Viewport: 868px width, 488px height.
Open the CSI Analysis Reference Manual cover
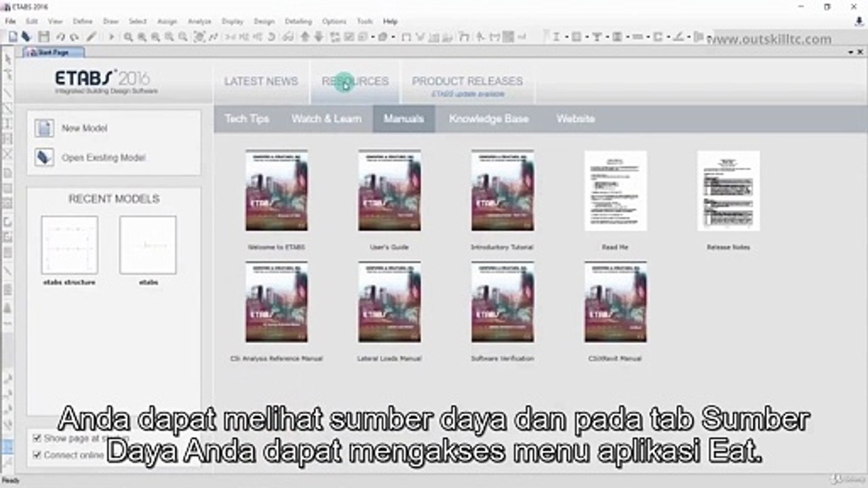coord(277,302)
